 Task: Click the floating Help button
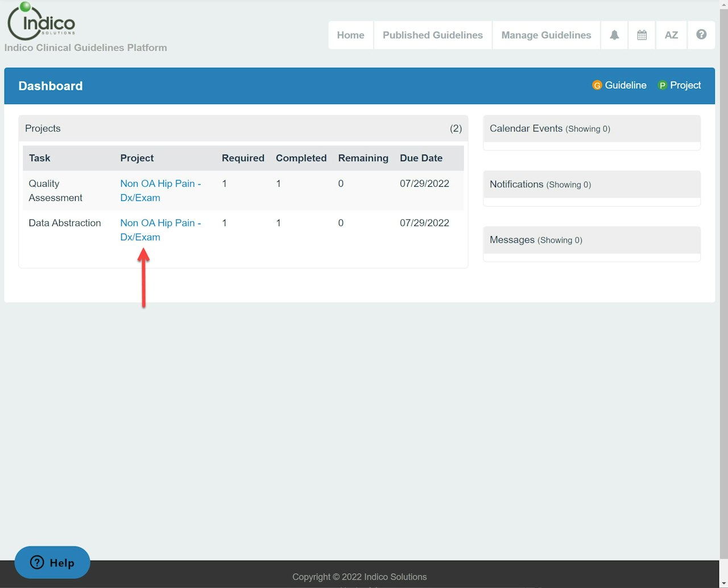[52, 562]
